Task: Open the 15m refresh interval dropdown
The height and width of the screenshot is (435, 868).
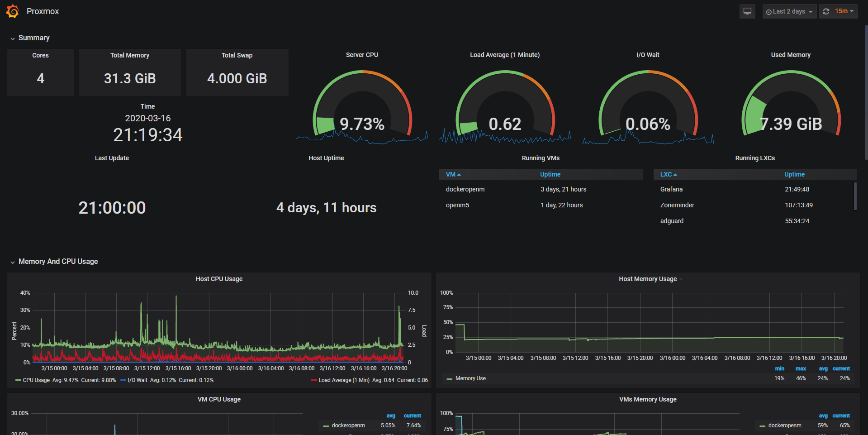Action: [844, 11]
